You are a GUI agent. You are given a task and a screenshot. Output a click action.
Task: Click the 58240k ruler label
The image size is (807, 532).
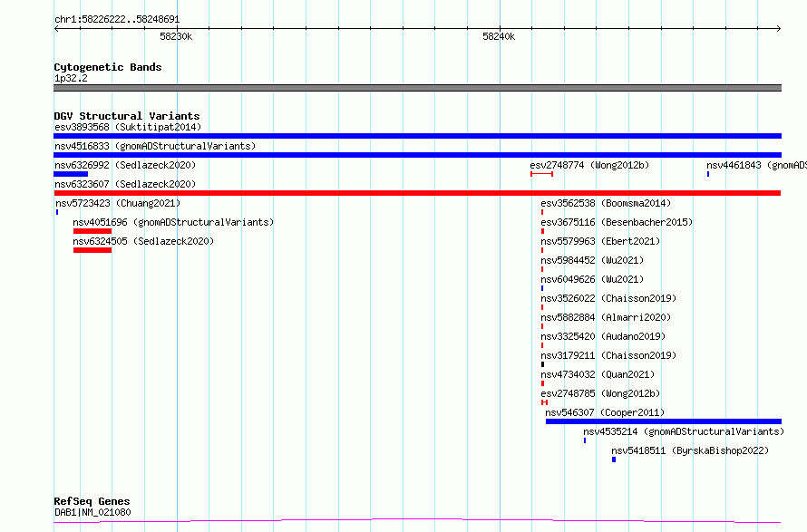pyautogui.click(x=499, y=36)
